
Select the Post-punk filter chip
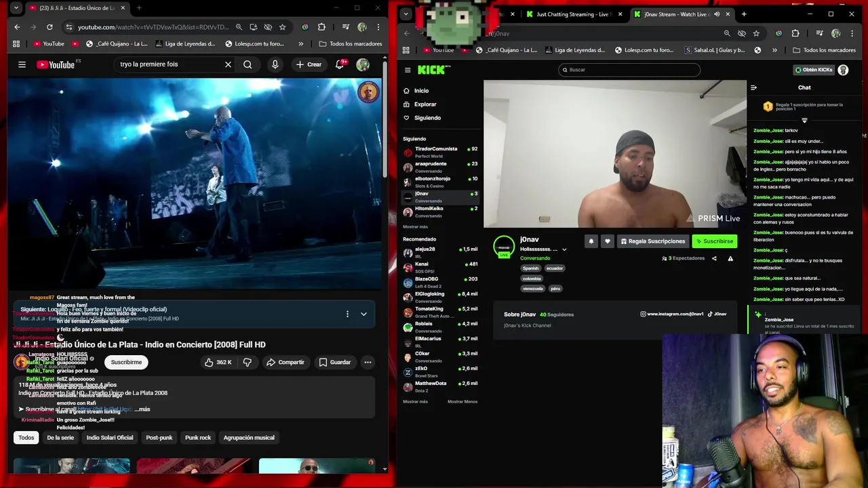coord(159,437)
